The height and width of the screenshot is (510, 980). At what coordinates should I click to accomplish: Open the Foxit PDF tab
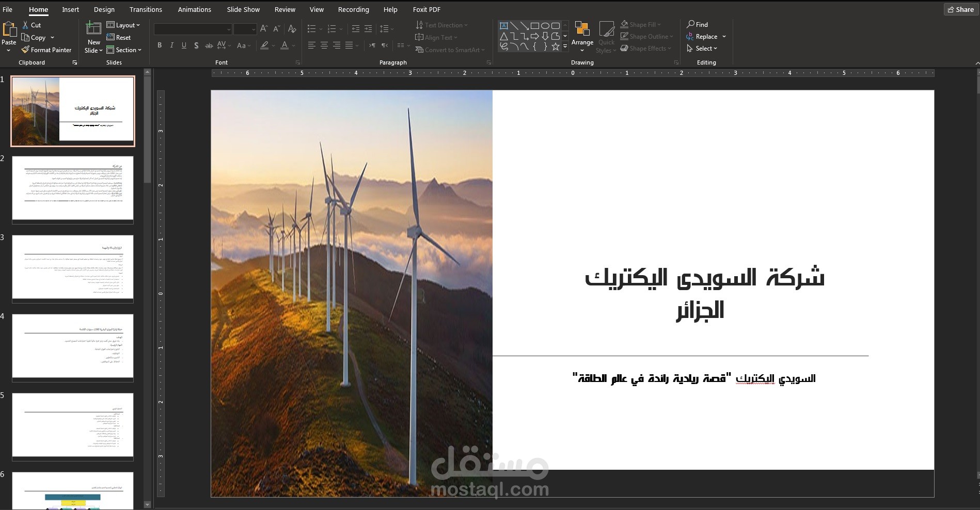coord(426,9)
